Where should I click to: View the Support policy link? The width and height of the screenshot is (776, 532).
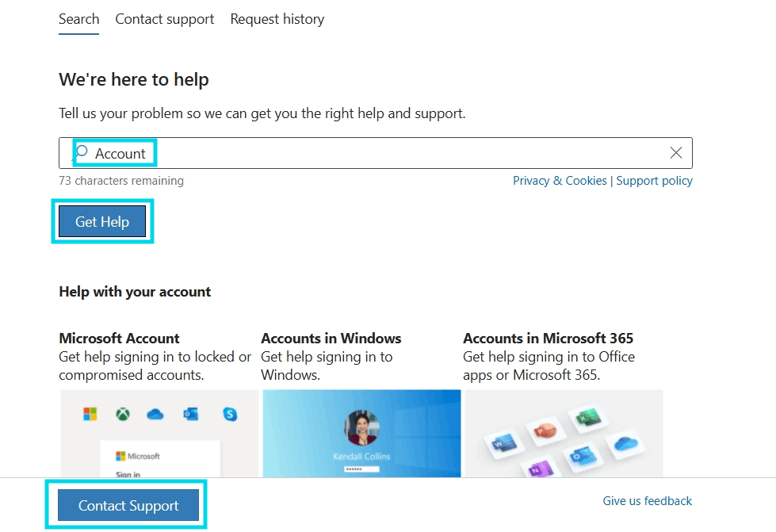tap(654, 181)
